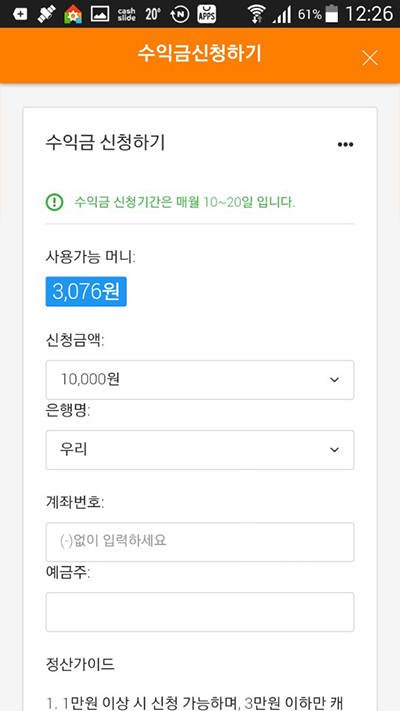This screenshot has width=400, height=711.
Task: Tap the green 수익금 신청기간 notice text
Action: click(x=185, y=202)
